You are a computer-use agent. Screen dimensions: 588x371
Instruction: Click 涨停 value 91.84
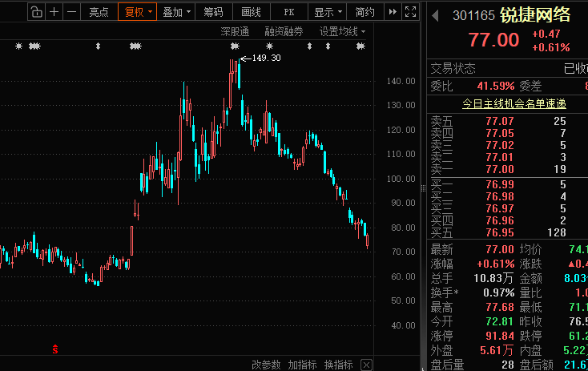[x=500, y=336]
